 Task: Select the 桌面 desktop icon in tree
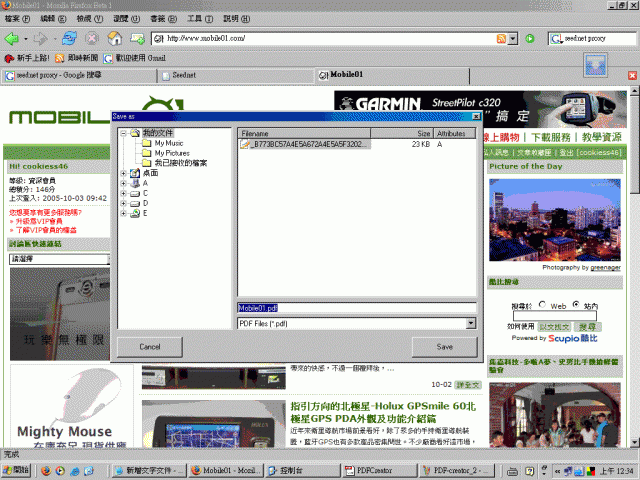tap(135, 173)
